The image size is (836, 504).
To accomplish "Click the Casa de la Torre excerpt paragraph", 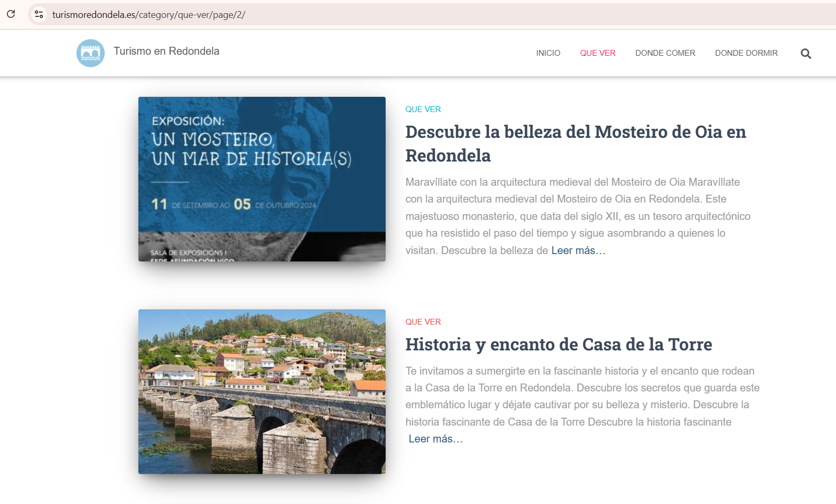I will point(582,396).
